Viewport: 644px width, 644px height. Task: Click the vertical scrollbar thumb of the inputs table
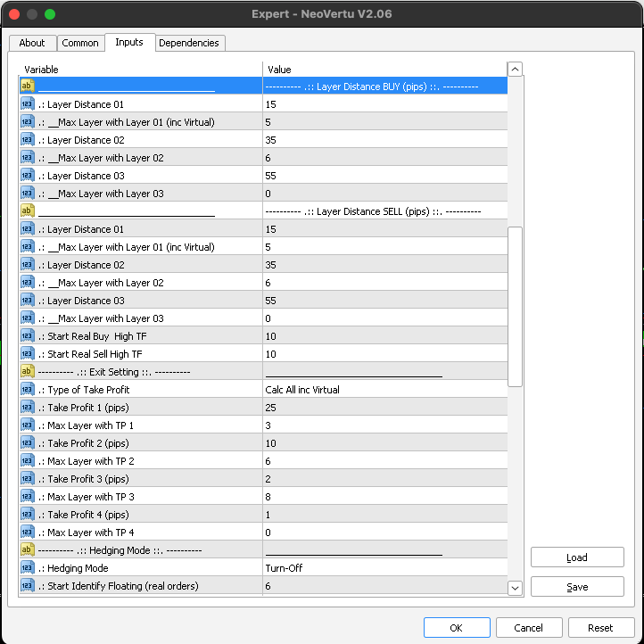(x=515, y=306)
